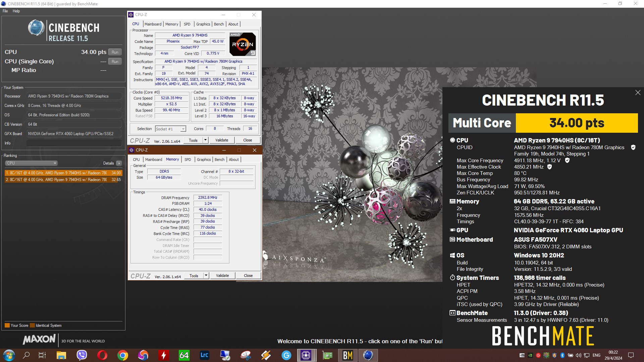Image resolution: width=644 pixels, height=362 pixels.
Task: Switch to Mainboard tab in lower CPU-Z window
Action: pyautogui.click(x=154, y=160)
